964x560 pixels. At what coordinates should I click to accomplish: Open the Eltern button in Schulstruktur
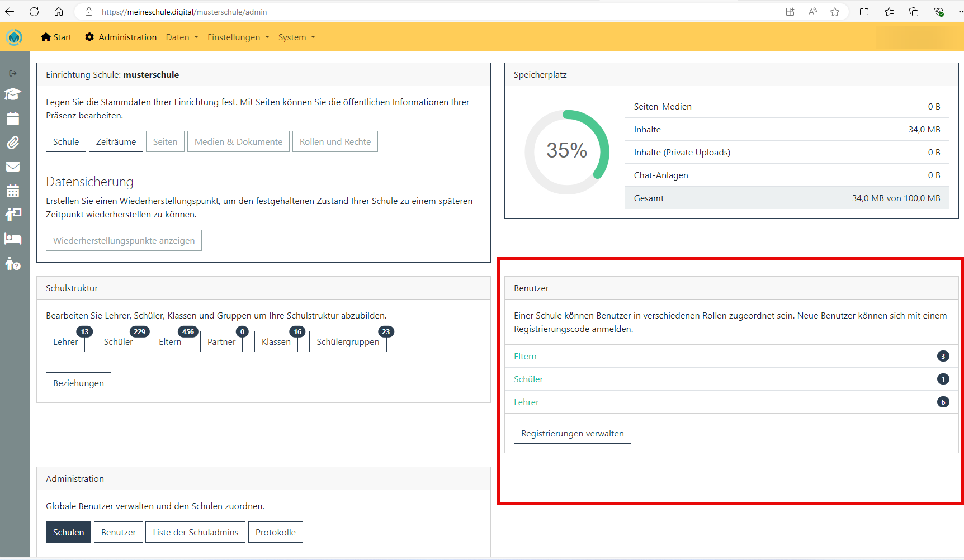click(x=170, y=341)
